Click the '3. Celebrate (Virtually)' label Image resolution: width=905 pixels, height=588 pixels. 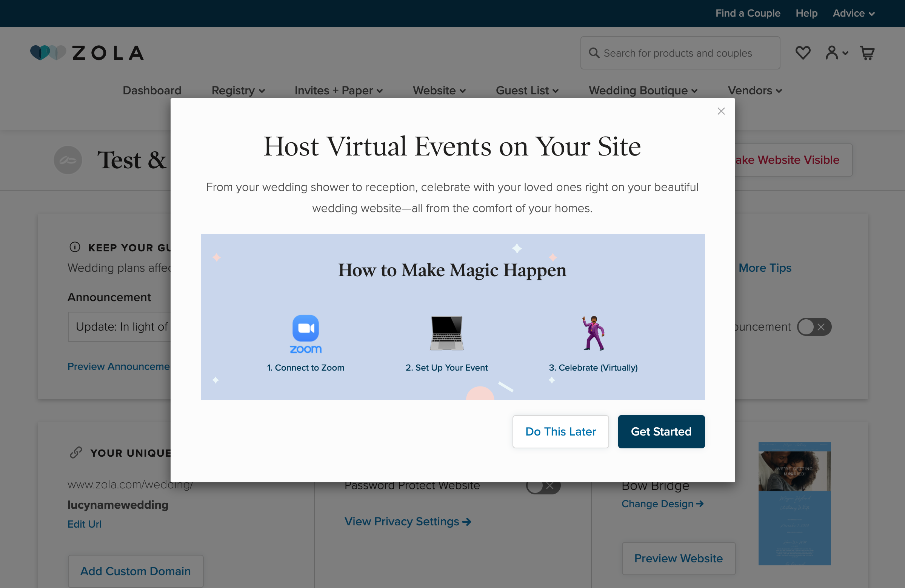point(593,367)
